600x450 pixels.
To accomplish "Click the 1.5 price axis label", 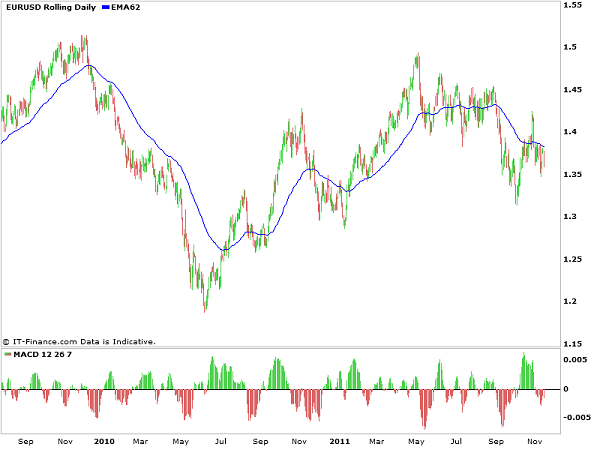I will coord(570,47).
